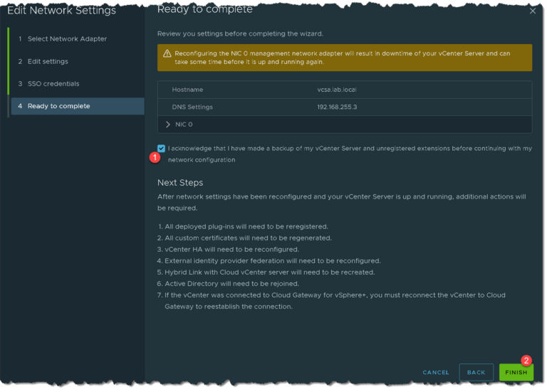The height and width of the screenshot is (392, 547).
Task: Cancel the network settings wizard
Action: (436, 372)
